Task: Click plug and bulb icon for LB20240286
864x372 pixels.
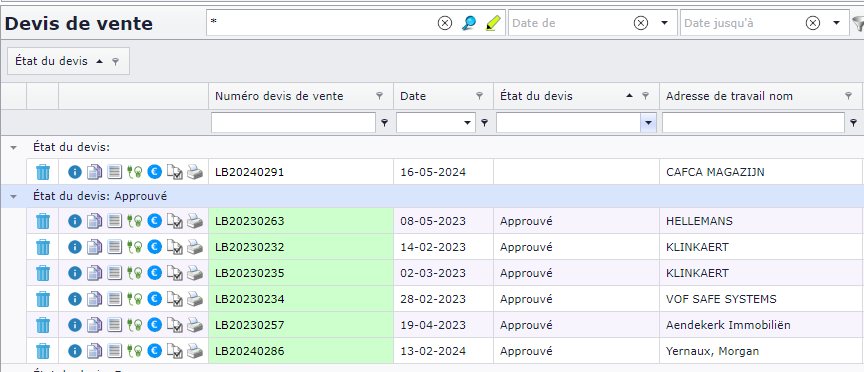Action: tap(134, 351)
